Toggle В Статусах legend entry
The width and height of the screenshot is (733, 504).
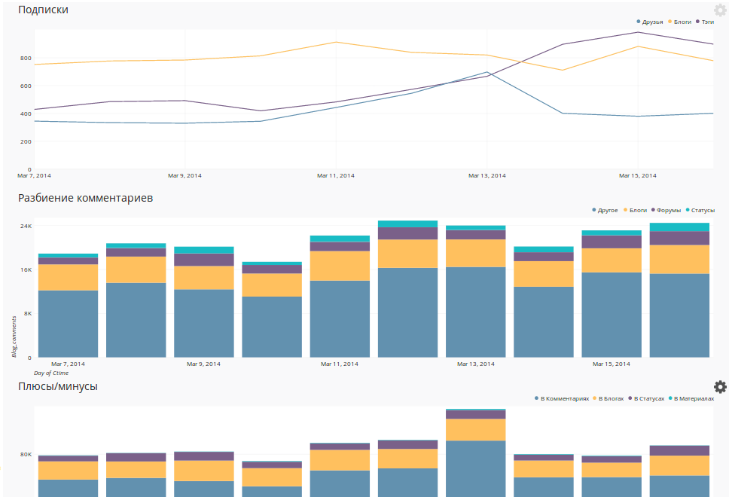tap(647, 399)
